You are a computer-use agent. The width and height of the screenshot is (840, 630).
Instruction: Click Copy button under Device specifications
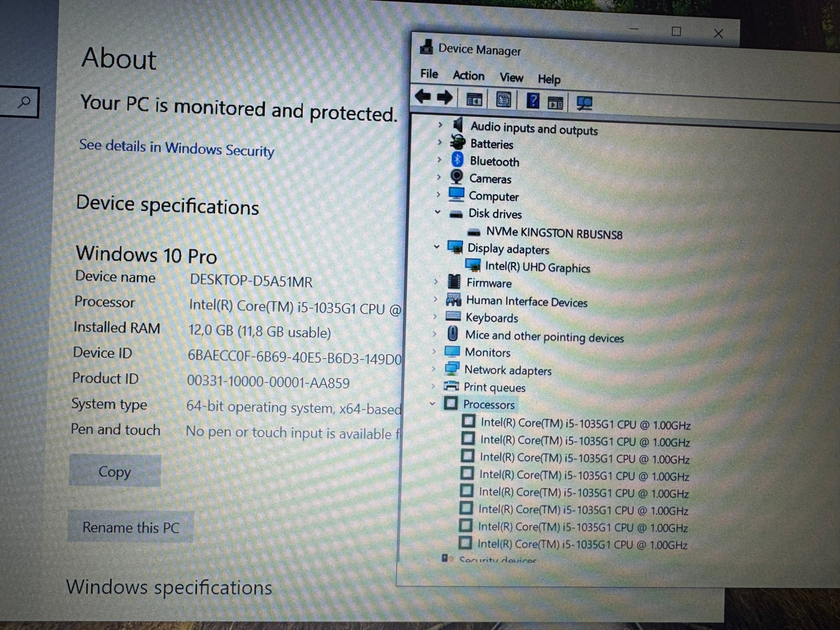click(114, 471)
